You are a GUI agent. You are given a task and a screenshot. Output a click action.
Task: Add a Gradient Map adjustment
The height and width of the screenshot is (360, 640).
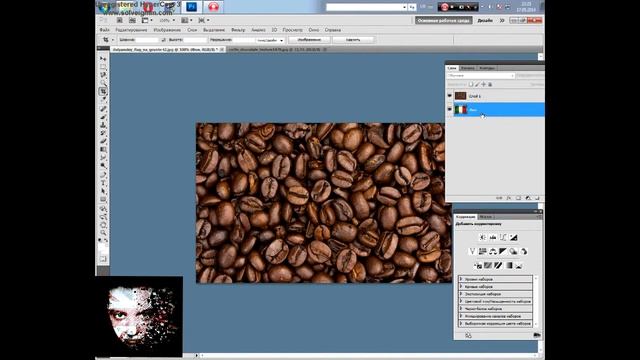point(509,265)
